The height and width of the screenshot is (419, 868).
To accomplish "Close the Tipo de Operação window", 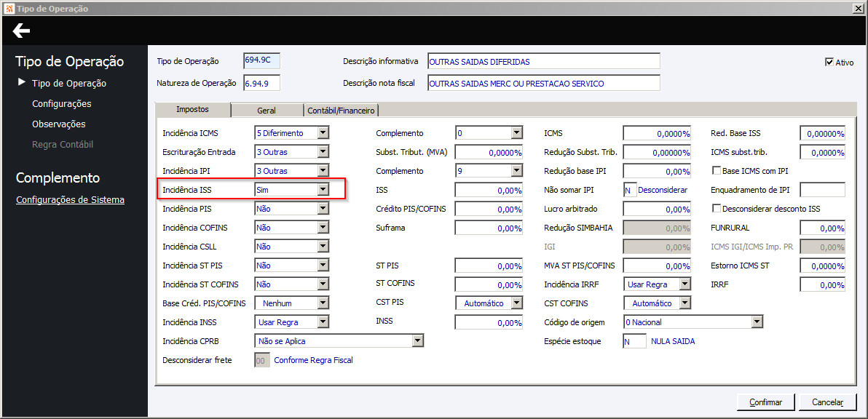I will (859, 8).
